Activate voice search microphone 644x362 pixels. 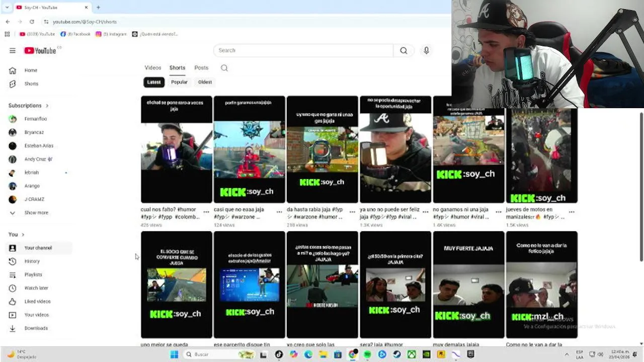(426, 50)
